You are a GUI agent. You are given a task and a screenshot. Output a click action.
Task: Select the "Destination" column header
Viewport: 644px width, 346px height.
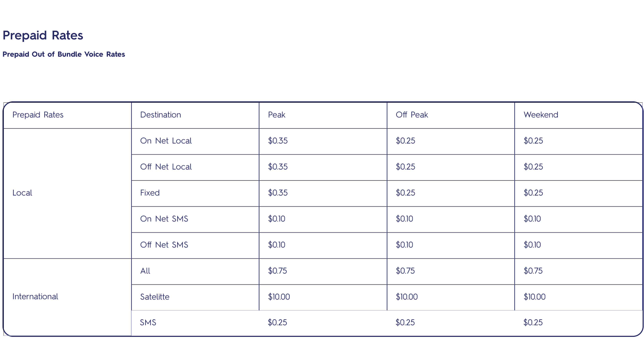160,115
